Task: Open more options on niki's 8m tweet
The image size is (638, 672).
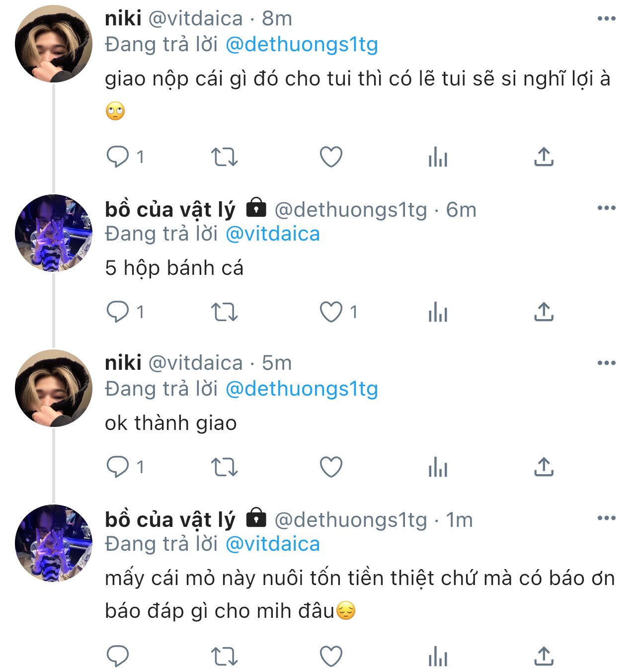Action: pos(607,19)
